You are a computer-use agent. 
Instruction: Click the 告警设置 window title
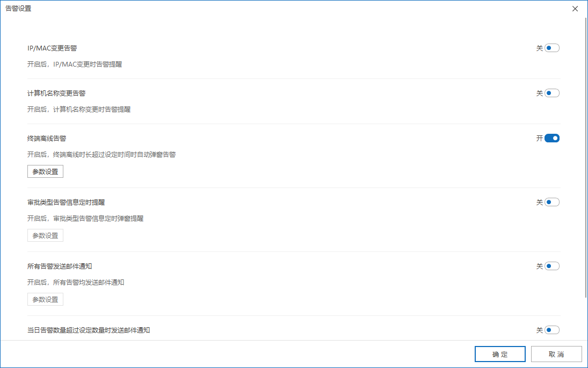(x=18, y=9)
